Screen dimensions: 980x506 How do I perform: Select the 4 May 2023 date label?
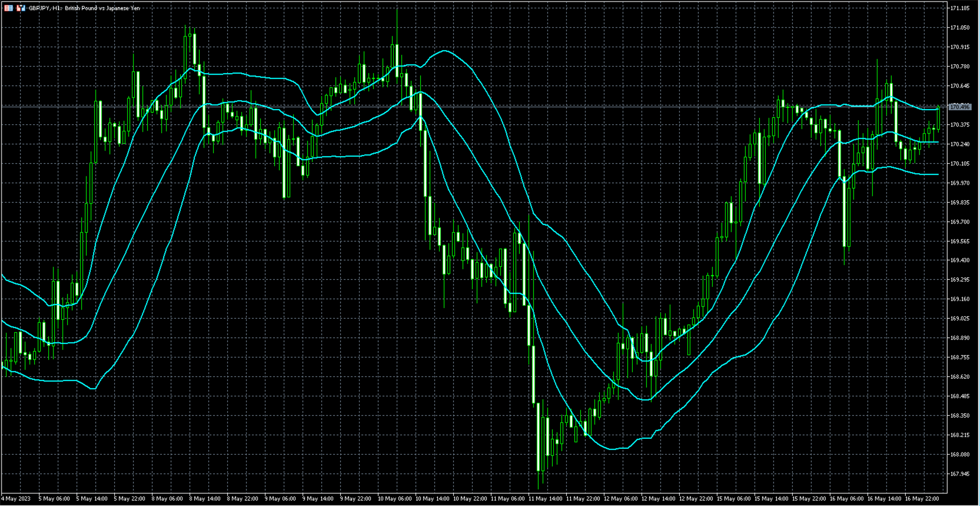tap(16, 499)
